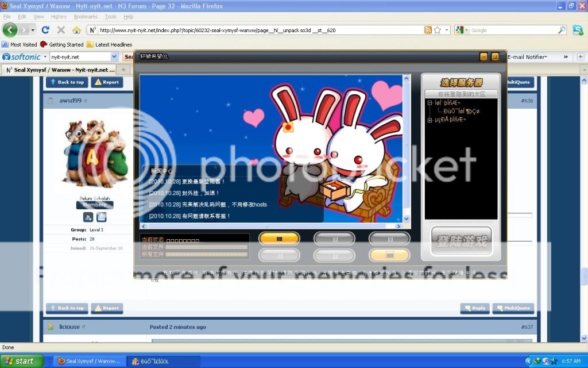Click the news item mentioning hosts

coord(208,205)
